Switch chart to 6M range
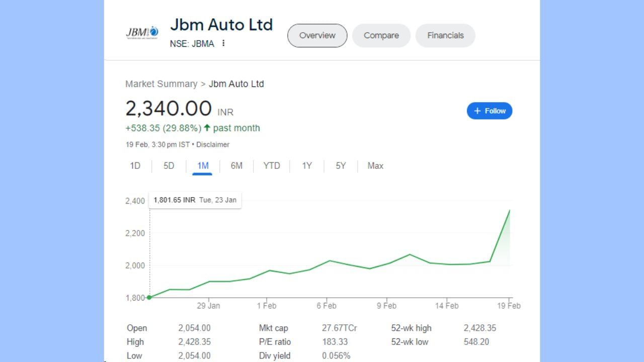 (x=236, y=166)
